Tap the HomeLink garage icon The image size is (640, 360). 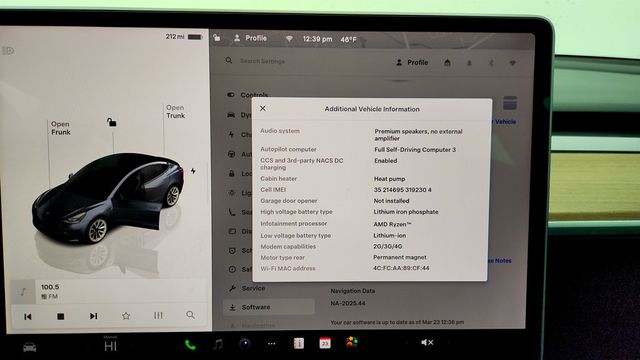447,62
